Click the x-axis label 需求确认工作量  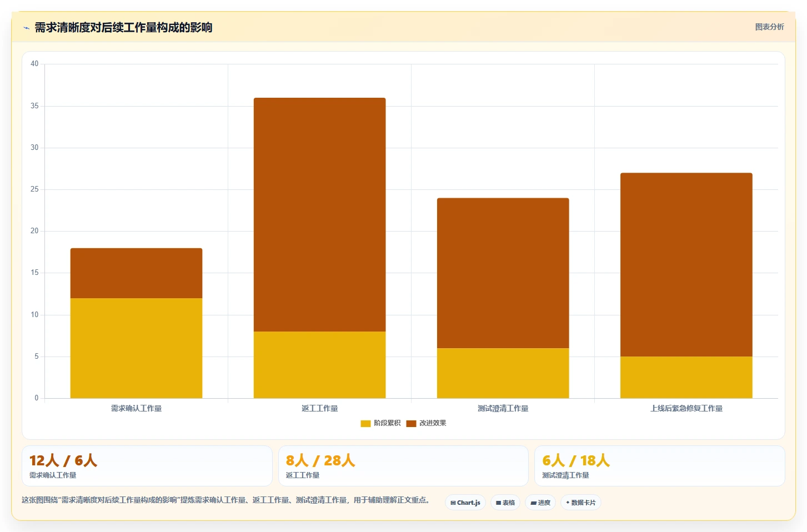pos(136,408)
